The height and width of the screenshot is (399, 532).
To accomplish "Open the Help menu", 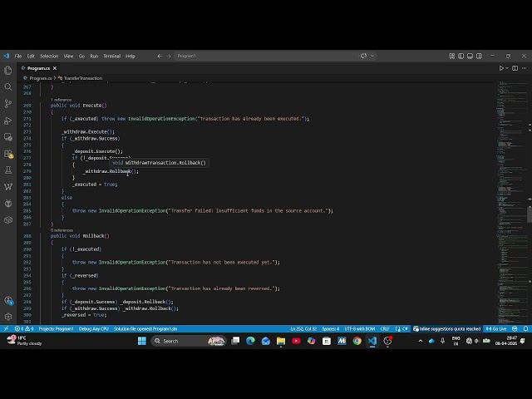I will pos(131,56).
